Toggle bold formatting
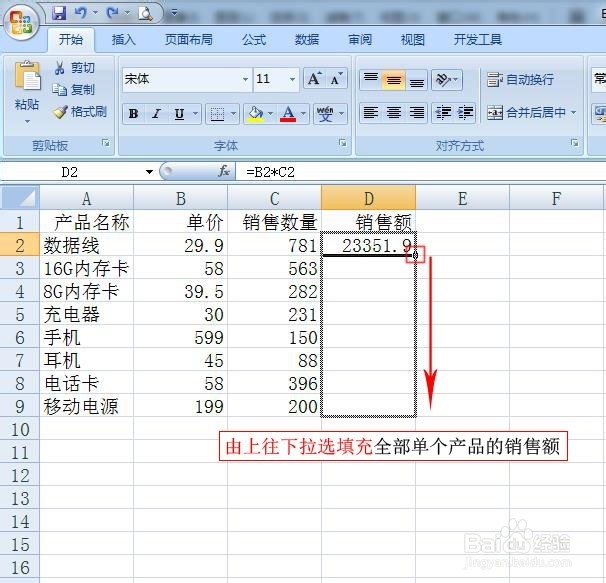 pyautogui.click(x=134, y=114)
